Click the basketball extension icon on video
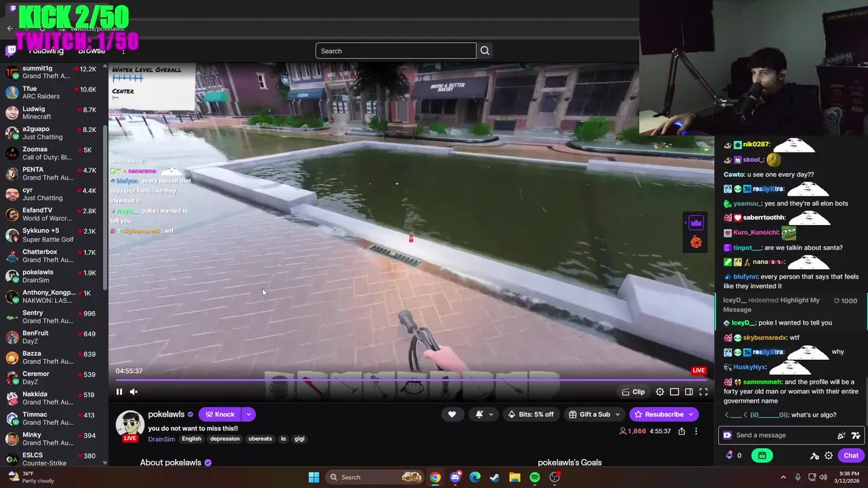The height and width of the screenshot is (488, 868). [696, 243]
